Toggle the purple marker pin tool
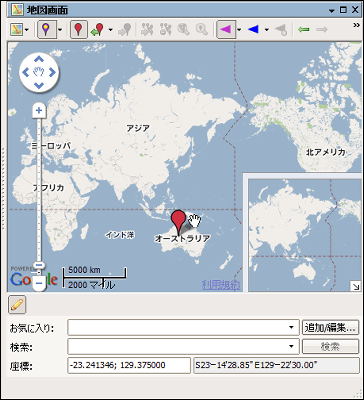 coord(46,30)
